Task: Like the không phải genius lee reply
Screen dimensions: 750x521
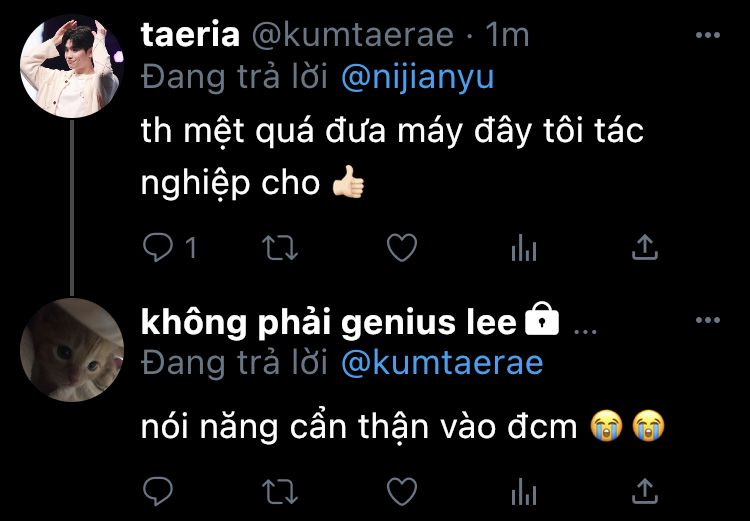Action: (402, 491)
